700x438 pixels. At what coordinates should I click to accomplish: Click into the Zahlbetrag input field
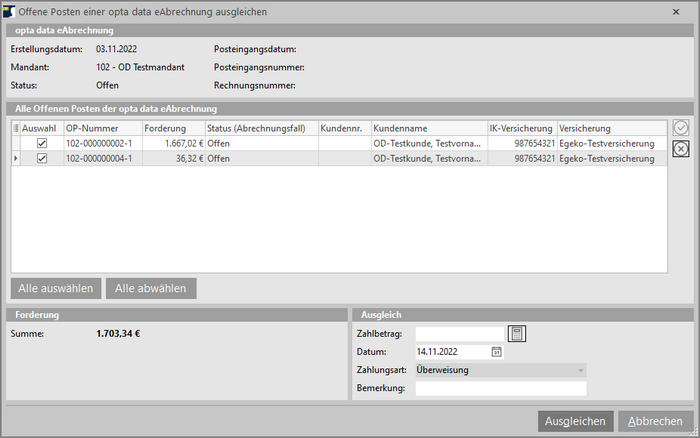coord(460,334)
